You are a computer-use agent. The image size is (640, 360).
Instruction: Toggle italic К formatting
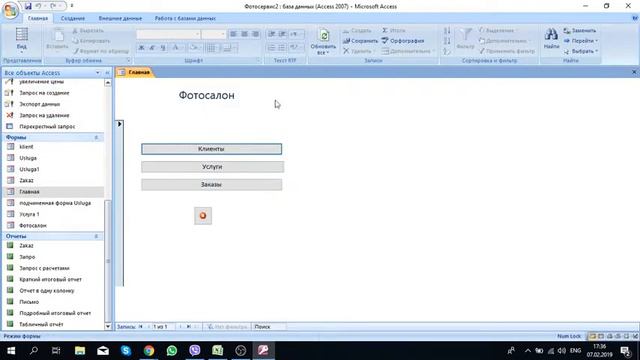pyautogui.click(x=152, y=48)
